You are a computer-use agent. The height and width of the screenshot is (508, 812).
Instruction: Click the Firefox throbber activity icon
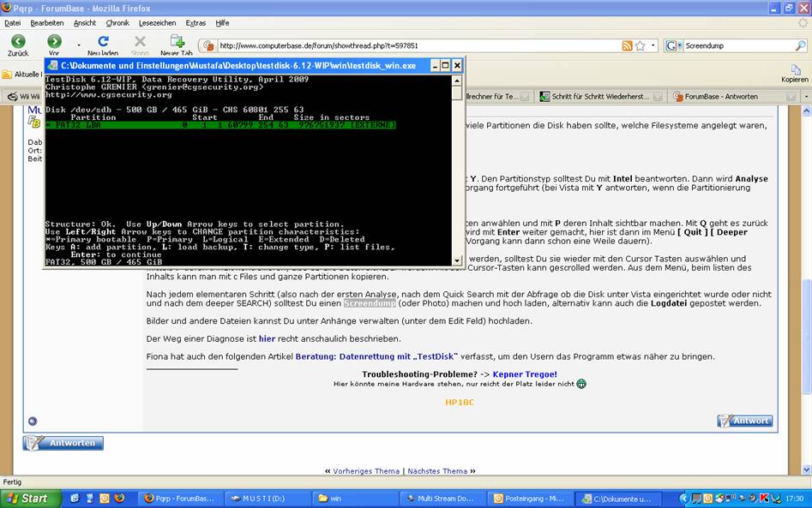tap(803, 23)
